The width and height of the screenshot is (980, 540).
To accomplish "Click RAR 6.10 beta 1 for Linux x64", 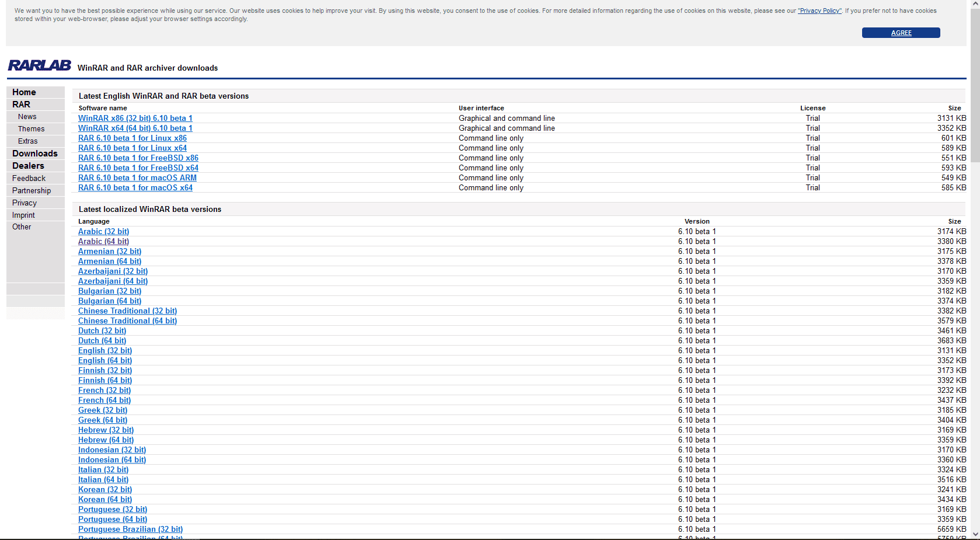I will pyautogui.click(x=132, y=148).
